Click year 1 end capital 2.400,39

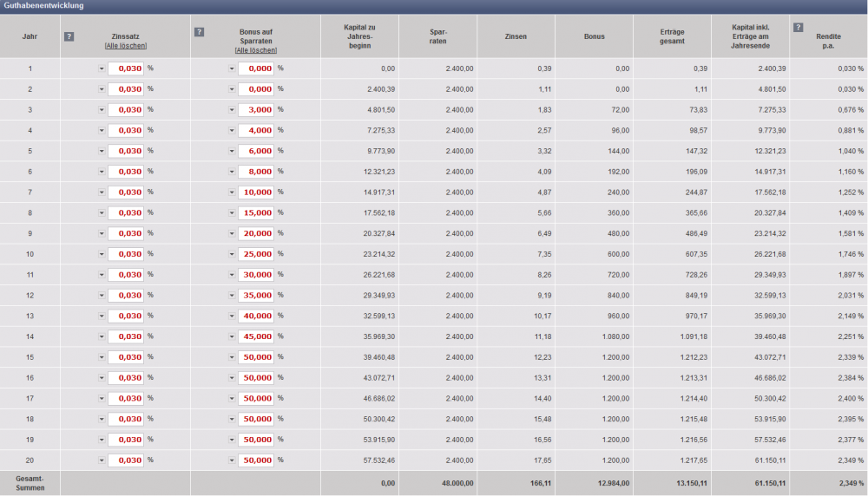click(773, 69)
